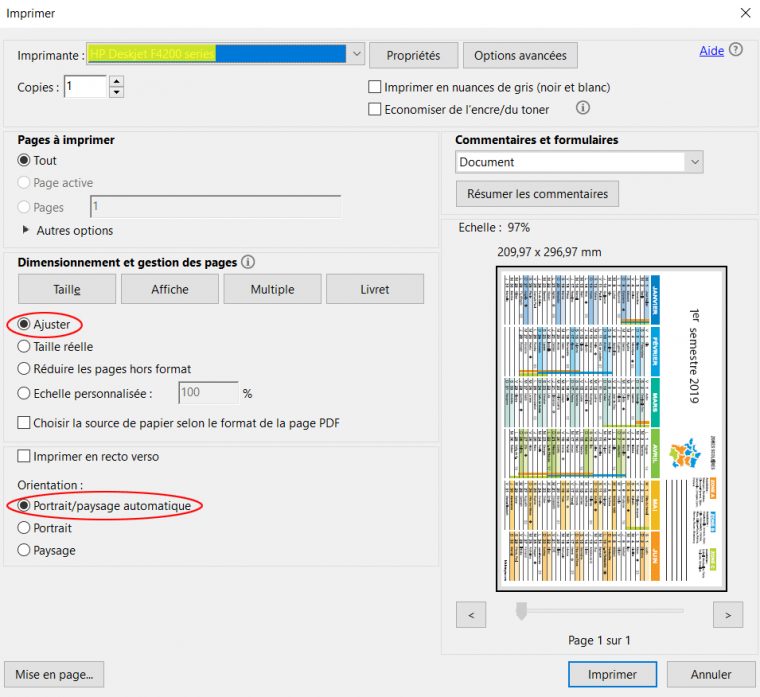The image size is (760, 697).
Task: Open the Commentaires et formulaires dropdown
Action: click(694, 162)
